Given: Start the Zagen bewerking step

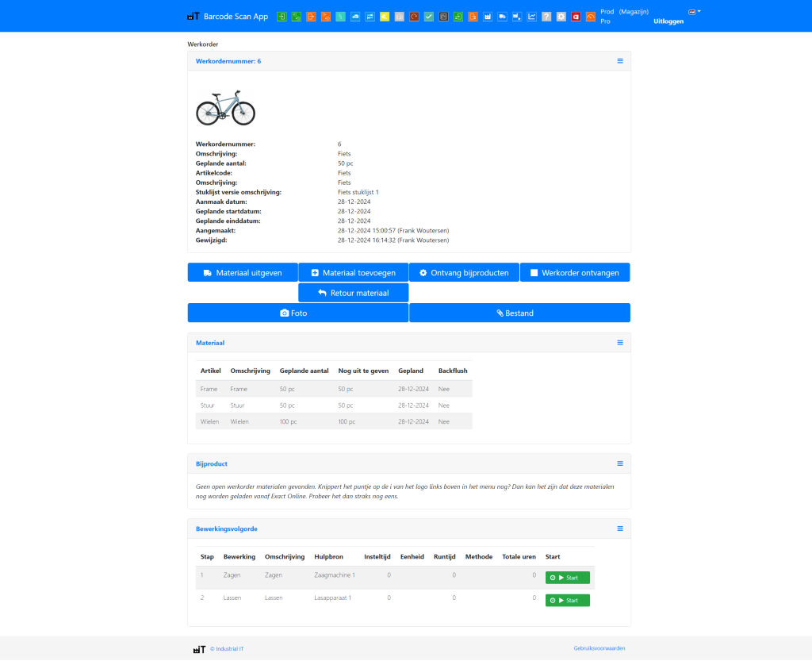Looking at the screenshot, I should point(567,577).
